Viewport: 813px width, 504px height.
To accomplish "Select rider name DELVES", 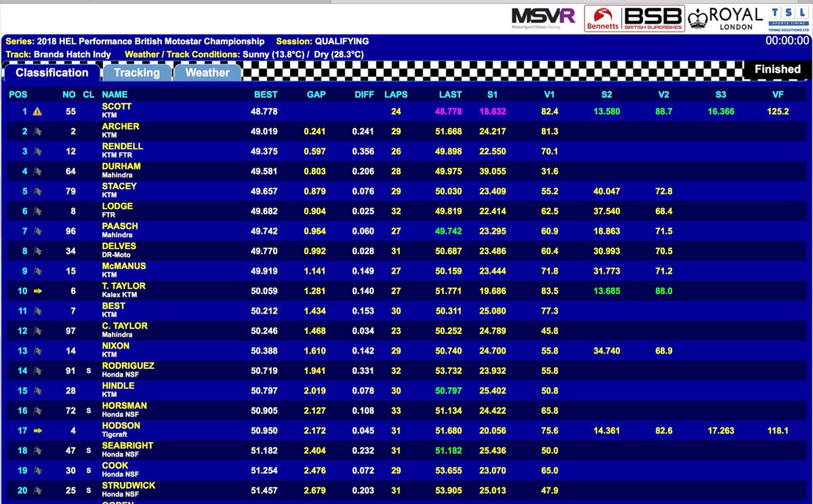I will (119, 247).
